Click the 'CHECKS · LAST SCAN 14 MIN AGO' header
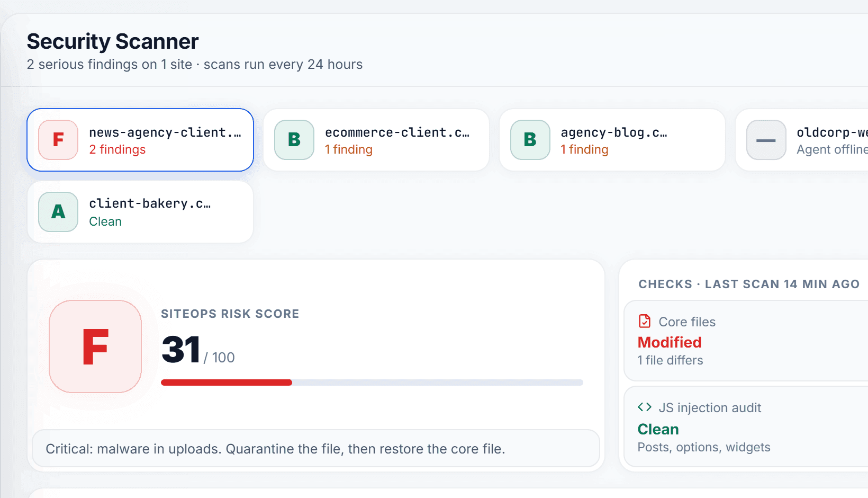 coord(749,284)
